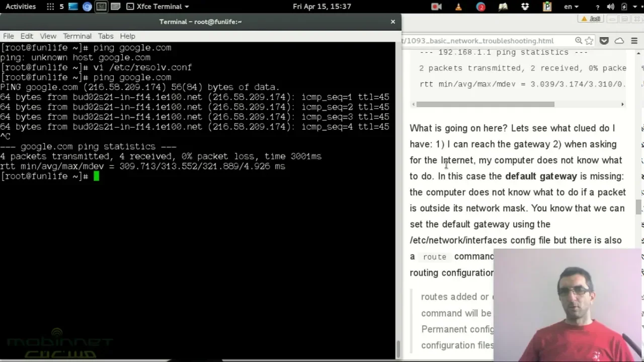644x362 pixels.
Task: Click the horizontal scrollbar under code block
Action: [485, 104]
